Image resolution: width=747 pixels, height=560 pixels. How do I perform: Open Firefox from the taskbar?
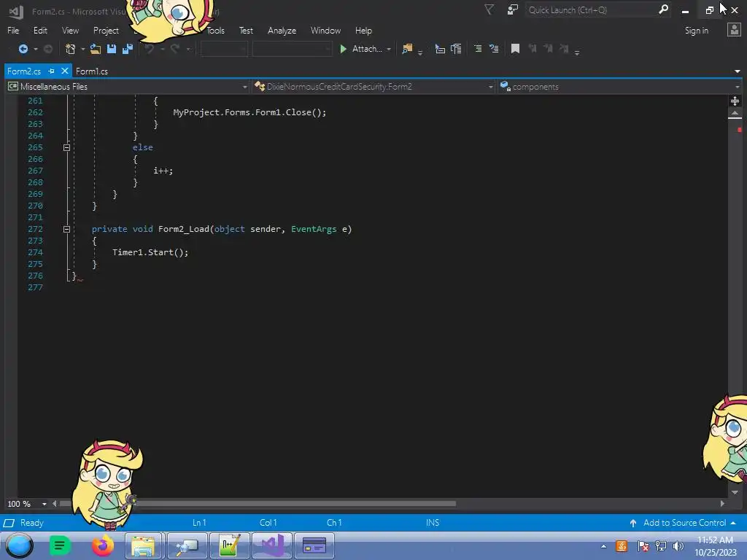[103, 545]
